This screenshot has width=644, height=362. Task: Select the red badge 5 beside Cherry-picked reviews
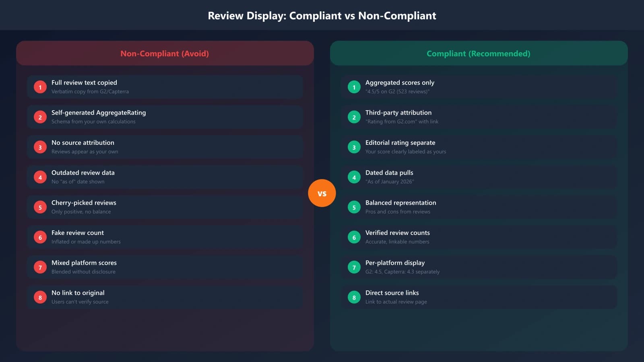[x=40, y=207]
